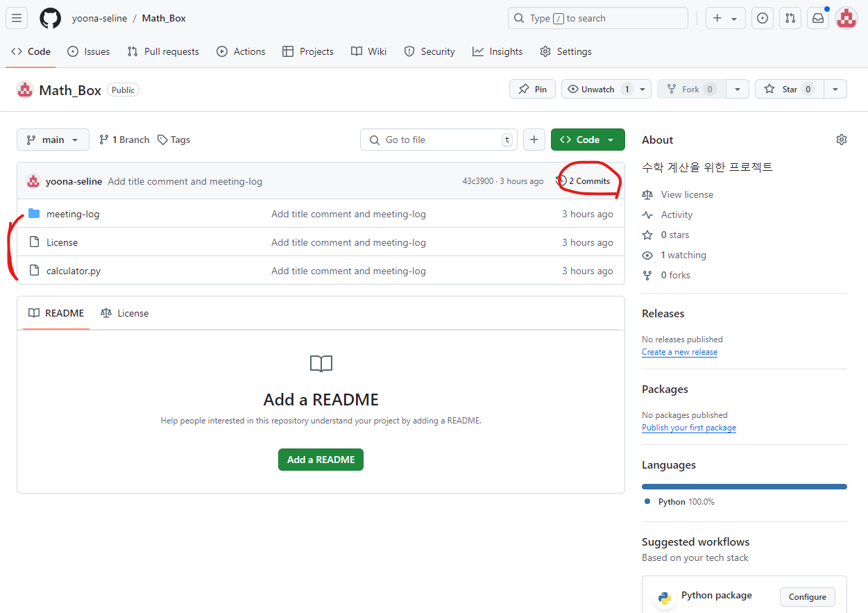This screenshot has height=613, width=868.
Task: Open commit hash 43c3900
Action: [478, 181]
